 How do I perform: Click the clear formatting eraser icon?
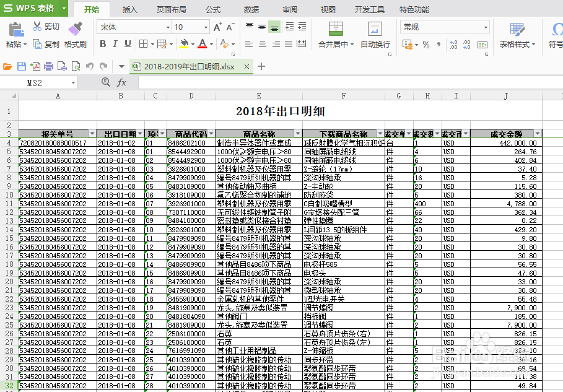click(x=224, y=44)
